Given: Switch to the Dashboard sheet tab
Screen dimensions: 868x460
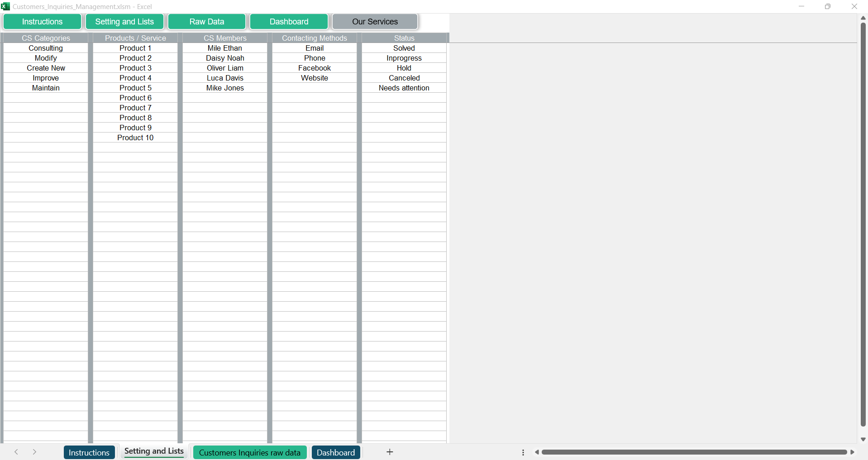Looking at the screenshot, I should point(336,452).
